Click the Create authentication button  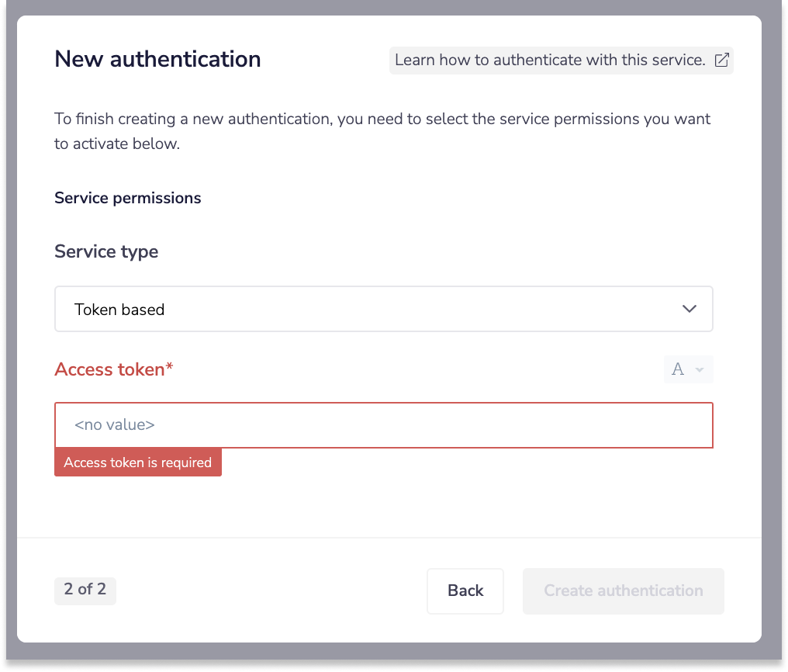623,591
